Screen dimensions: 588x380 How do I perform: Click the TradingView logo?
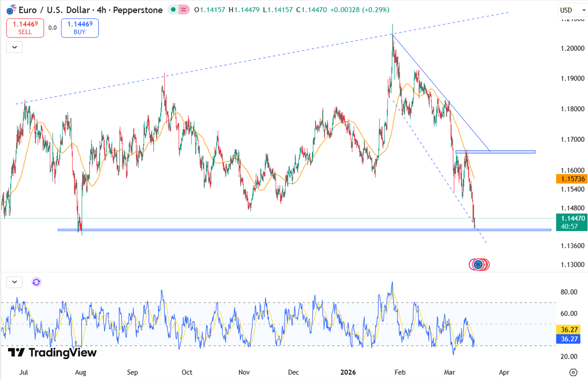(52, 353)
